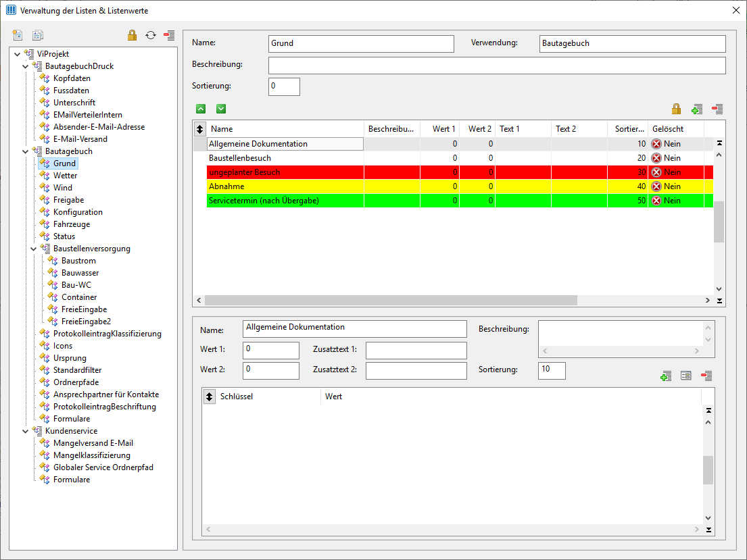747x560 pixels.
Task: Open the Icons list in the tree
Action: pos(63,346)
